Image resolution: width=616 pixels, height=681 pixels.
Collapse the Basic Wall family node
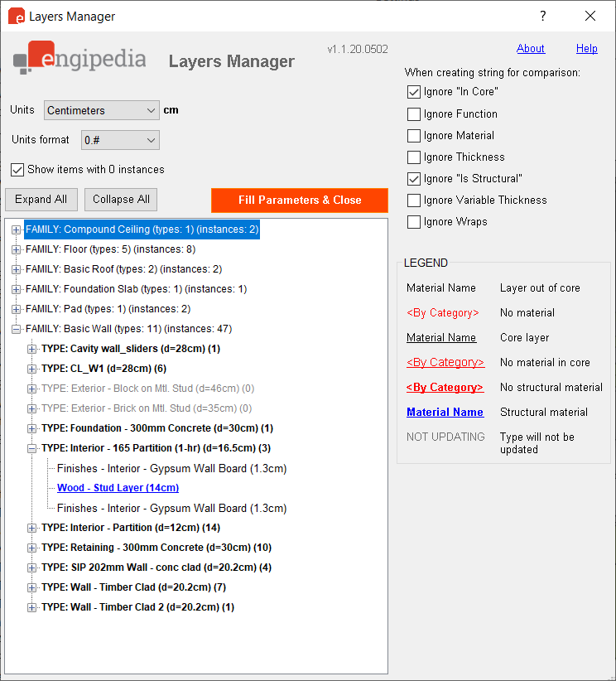click(17, 329)
